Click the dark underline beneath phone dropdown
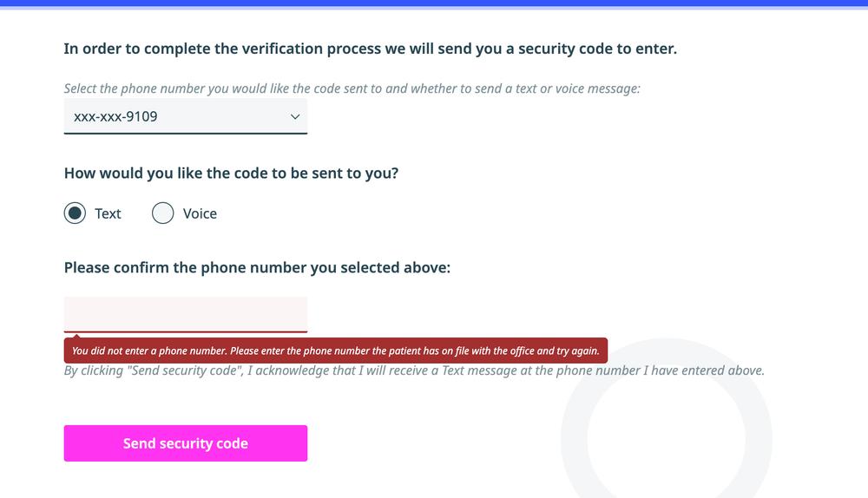Screen dimensions: 868x498 pyautogui.click(x=185, y=134)
